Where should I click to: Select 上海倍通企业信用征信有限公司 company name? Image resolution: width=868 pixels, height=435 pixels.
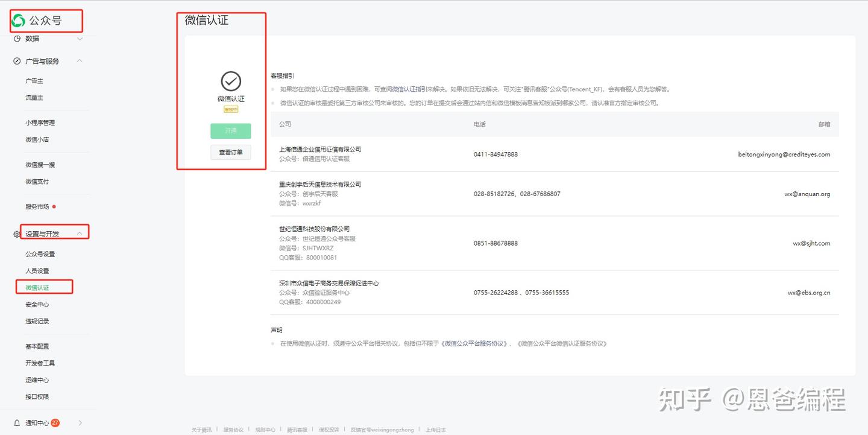click(320, 150)
